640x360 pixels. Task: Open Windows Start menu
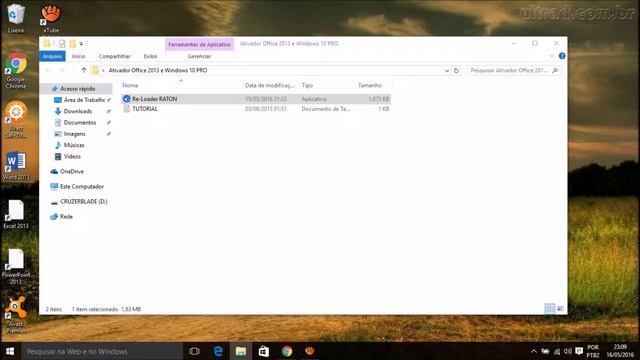tap(10, 351)
